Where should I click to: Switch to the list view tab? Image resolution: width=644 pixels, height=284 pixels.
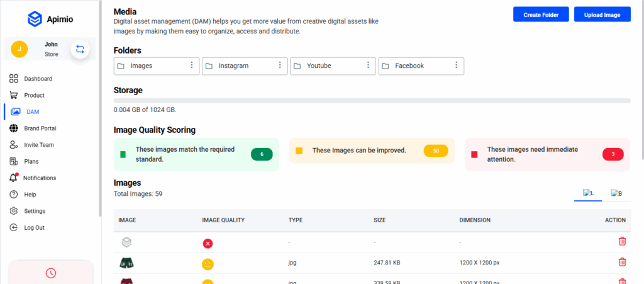[x=588, y=193]
